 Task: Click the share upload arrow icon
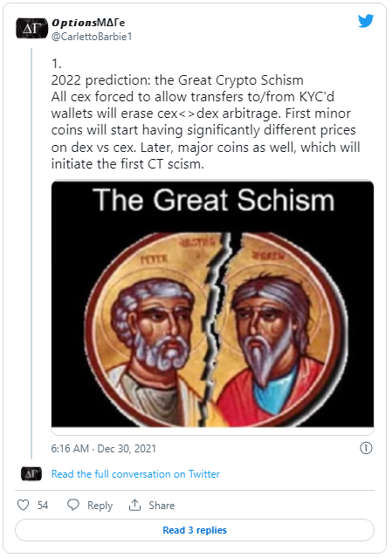[134, 505]
